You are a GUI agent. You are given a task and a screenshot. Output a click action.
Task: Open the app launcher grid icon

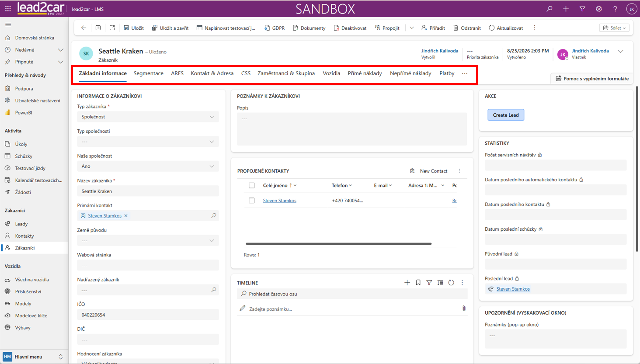[x=8, y=9]
